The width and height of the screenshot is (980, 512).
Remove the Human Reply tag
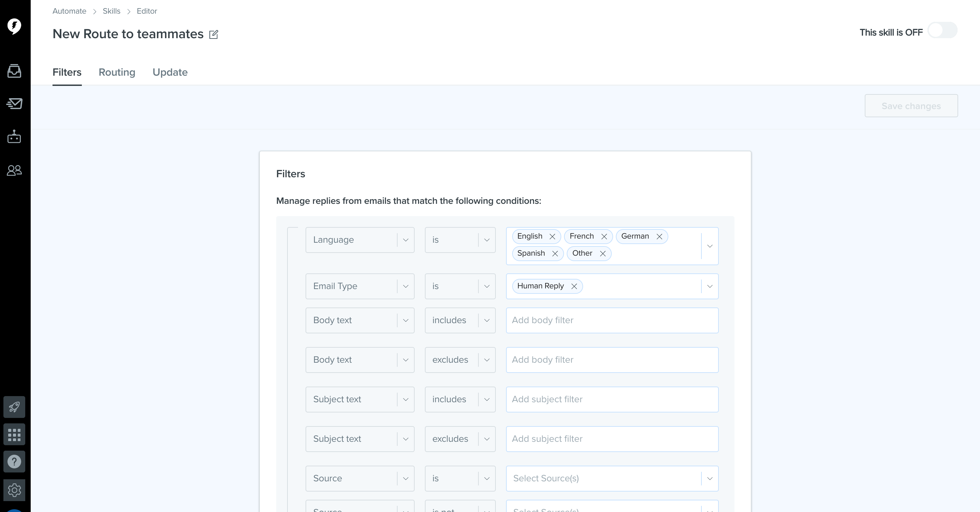pyautogui.click(x=574, y=286)
